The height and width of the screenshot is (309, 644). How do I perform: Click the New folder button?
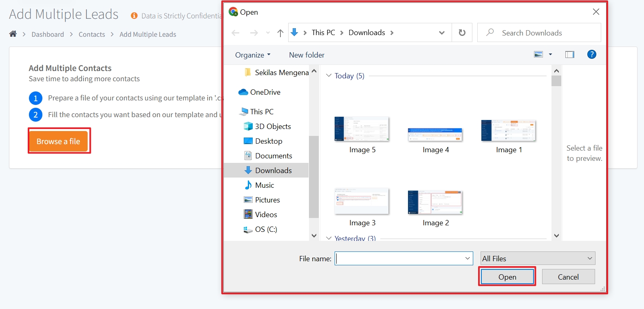(x=307, y=55)
